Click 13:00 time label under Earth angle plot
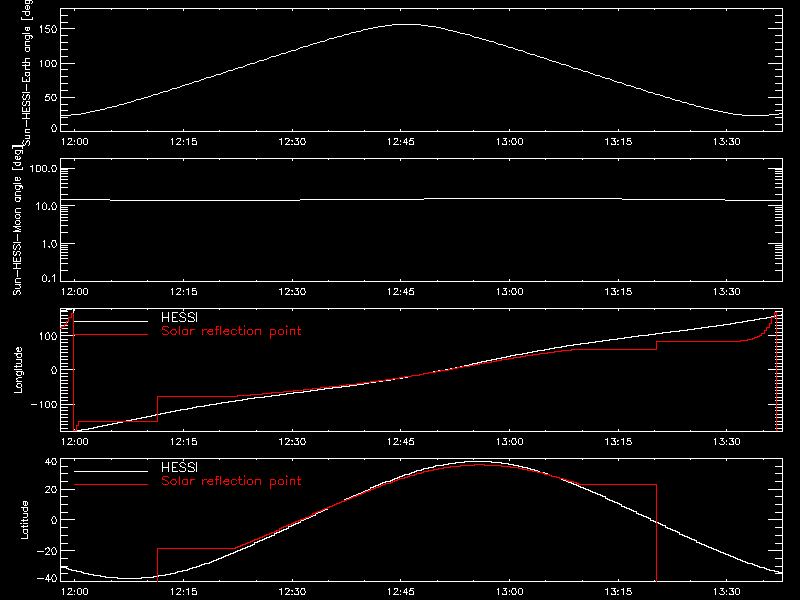The height and width of the screenshot is (600, 800). pyautogui.click(x=509, y=141)
